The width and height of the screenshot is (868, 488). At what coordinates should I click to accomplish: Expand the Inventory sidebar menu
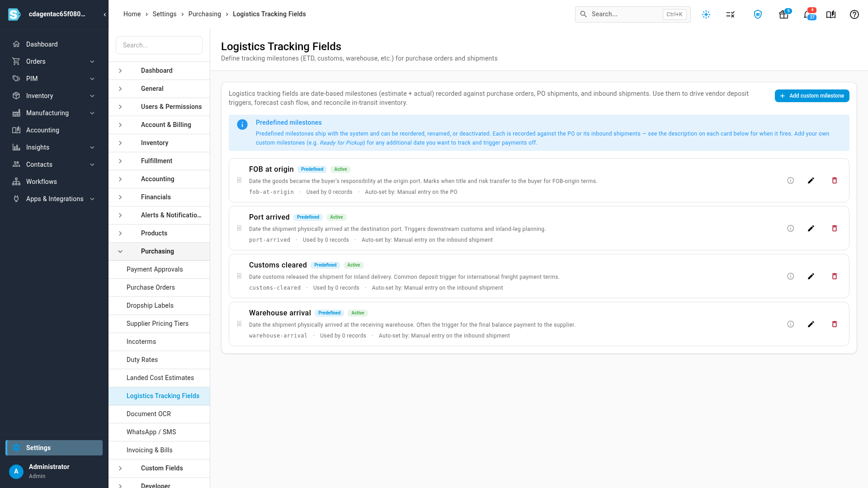point(54,96)
